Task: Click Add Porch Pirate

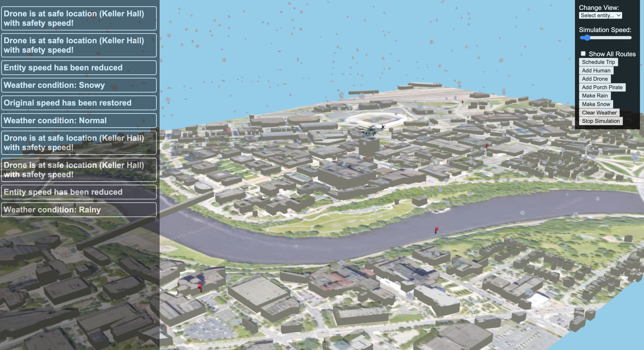Action: click(x=602, y=87)
